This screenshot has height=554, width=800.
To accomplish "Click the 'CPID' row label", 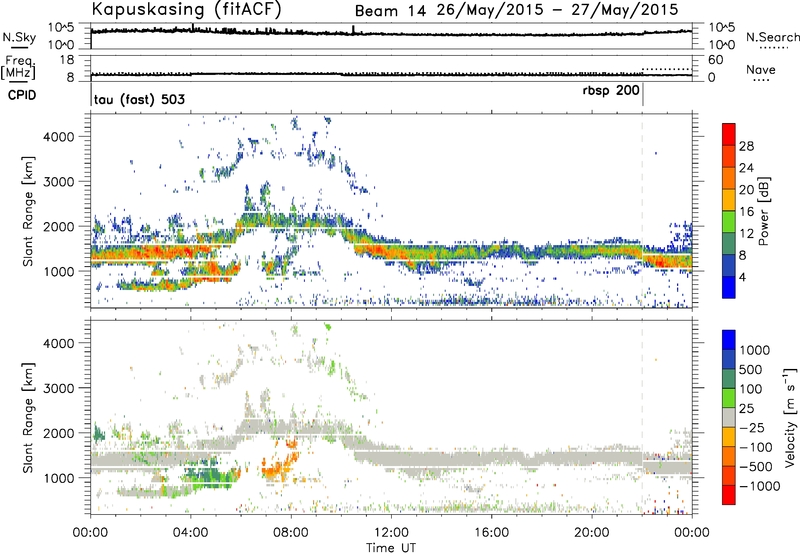I will [x=22, y=95].
